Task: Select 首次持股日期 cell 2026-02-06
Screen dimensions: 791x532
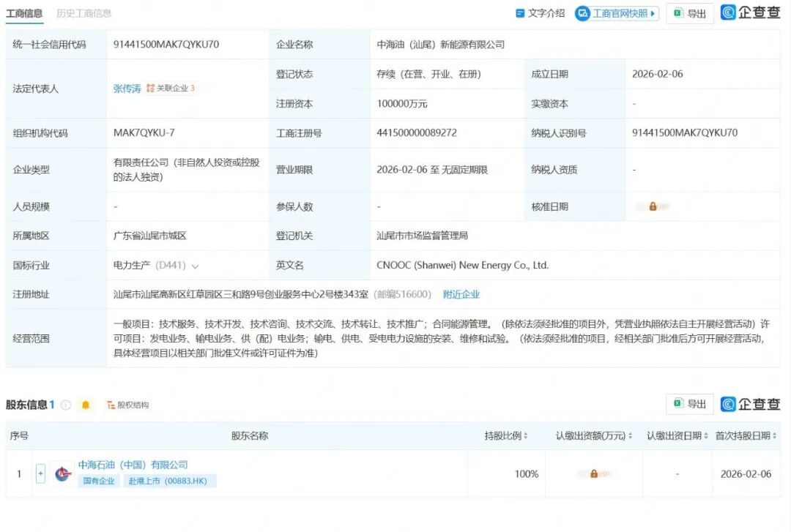Action: tap(746, 474)
